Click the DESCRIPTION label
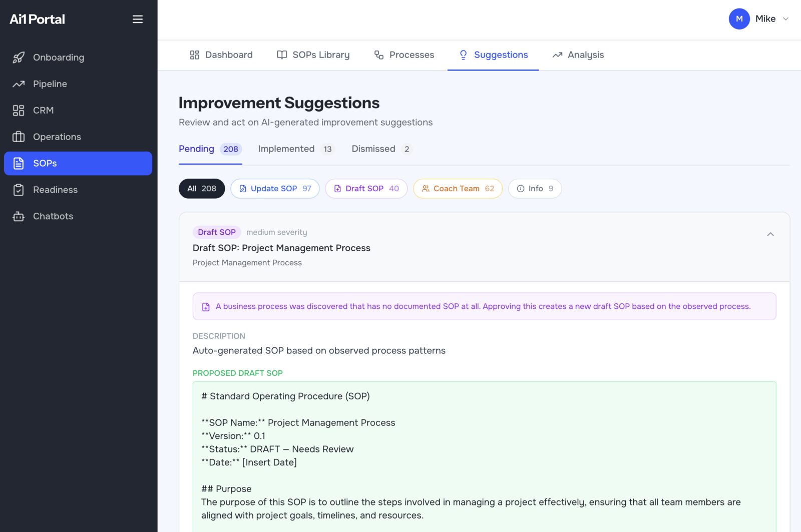 [x=219, y=336]
